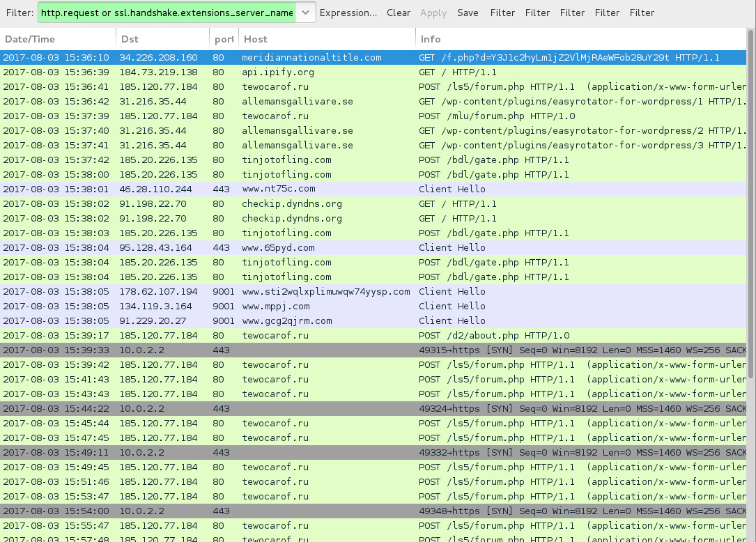Select the www.mppj.com Client Hello row

click(x=373, y=307)
